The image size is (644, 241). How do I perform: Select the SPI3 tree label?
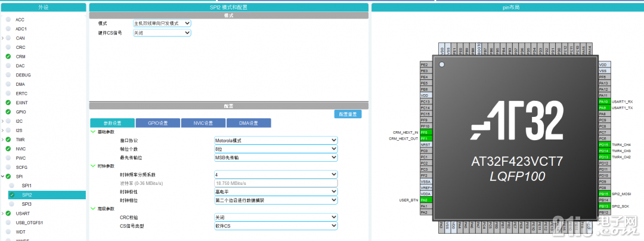(x=27, y=204)
